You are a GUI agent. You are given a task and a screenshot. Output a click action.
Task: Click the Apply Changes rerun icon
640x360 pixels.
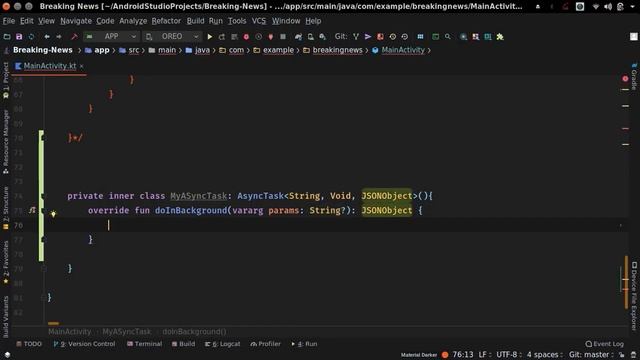click(x=222, y=37)
